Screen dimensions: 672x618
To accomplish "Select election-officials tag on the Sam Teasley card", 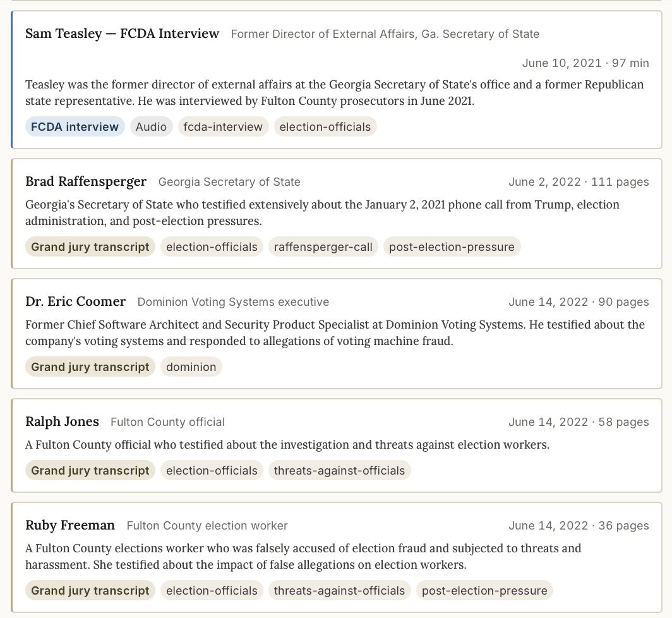I will (325, 127).
